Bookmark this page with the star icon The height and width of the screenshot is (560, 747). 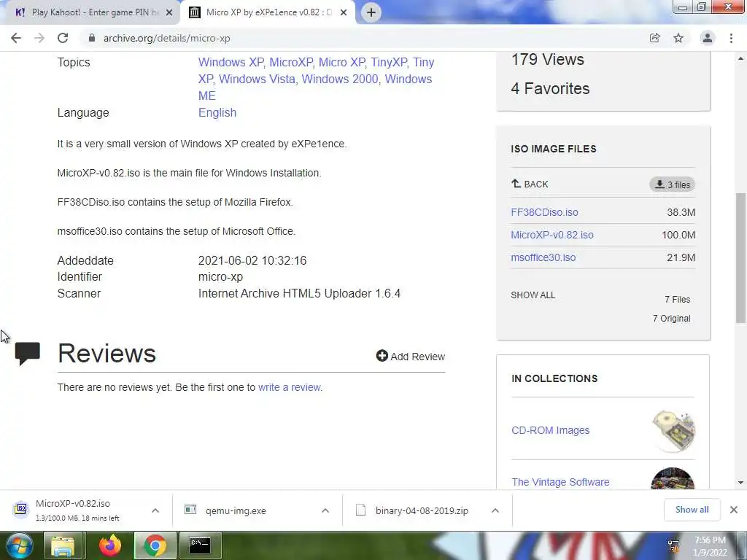click(x=678, y=38)
